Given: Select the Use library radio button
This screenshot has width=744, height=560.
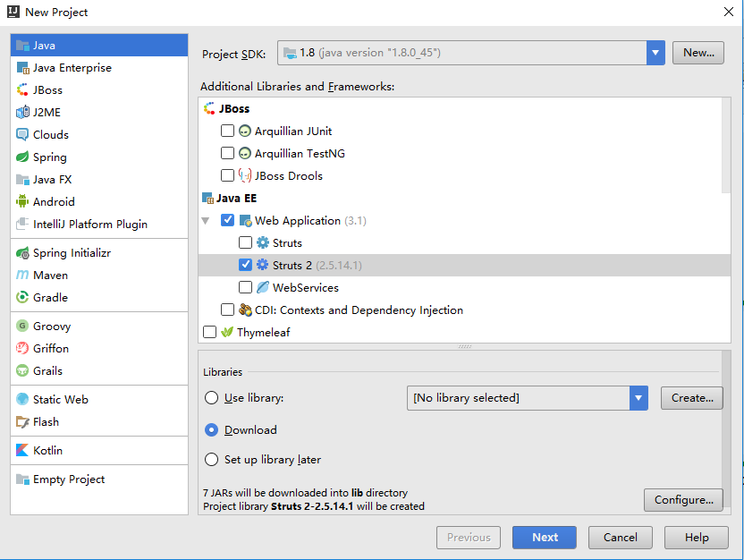Looking at the screenshot, I should click(x=211, y=398).
